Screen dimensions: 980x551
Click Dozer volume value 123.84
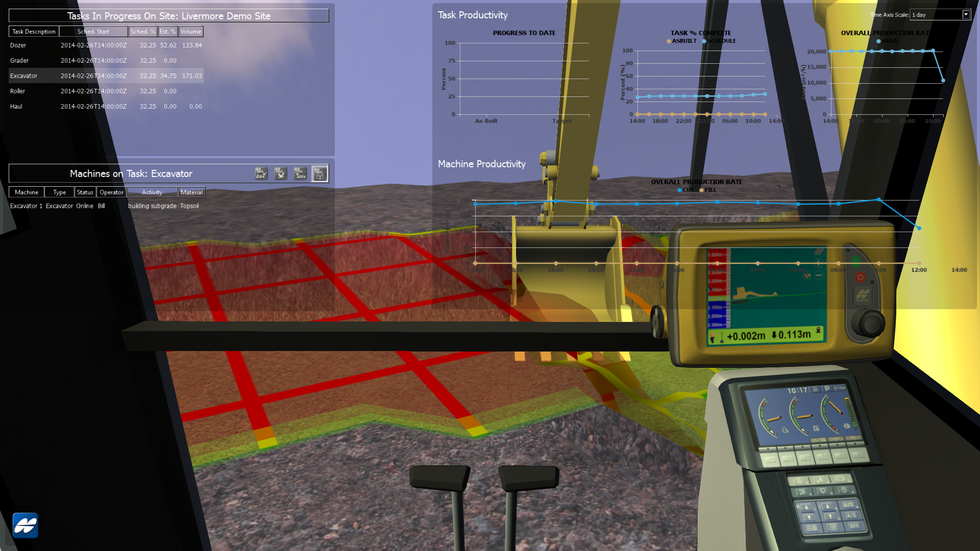tap(192, 45)
